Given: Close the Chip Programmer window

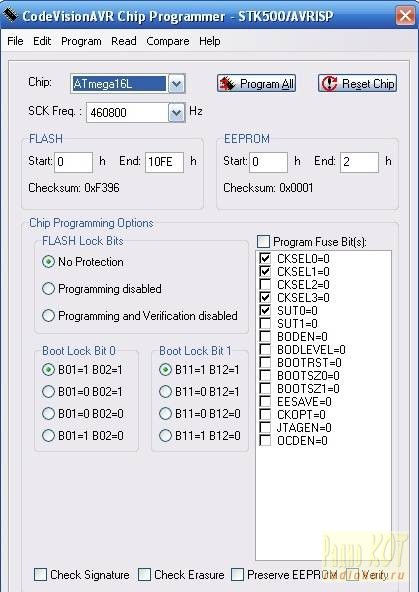Looking at the screenshot, I should coord(405,15).
